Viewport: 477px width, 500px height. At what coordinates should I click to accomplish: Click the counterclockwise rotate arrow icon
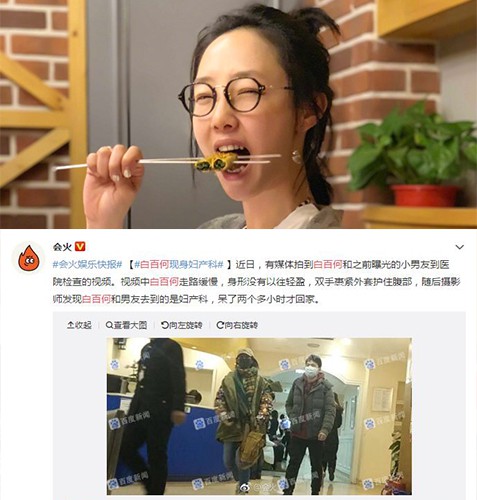[165, 325]
